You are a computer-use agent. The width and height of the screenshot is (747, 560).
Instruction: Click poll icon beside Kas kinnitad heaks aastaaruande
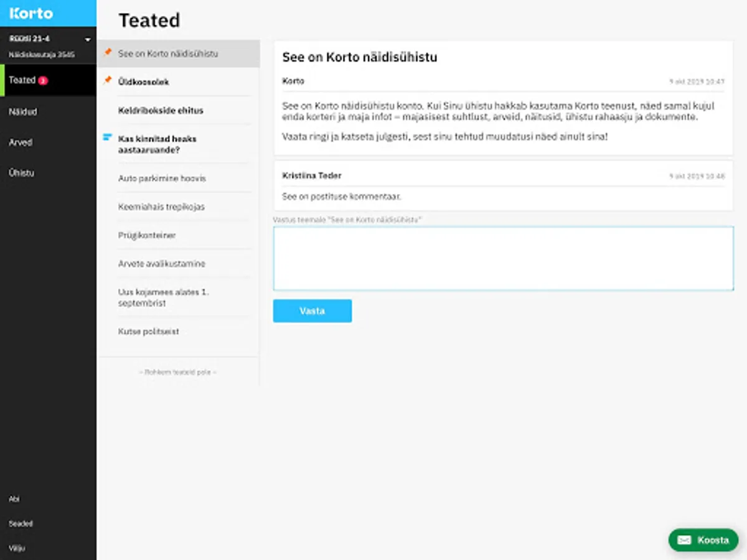tap(108, 138)
